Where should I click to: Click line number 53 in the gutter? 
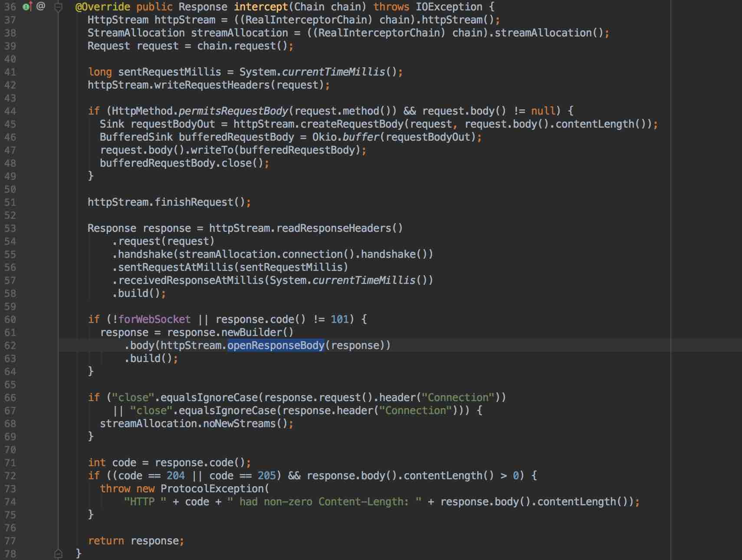point(10,228)
